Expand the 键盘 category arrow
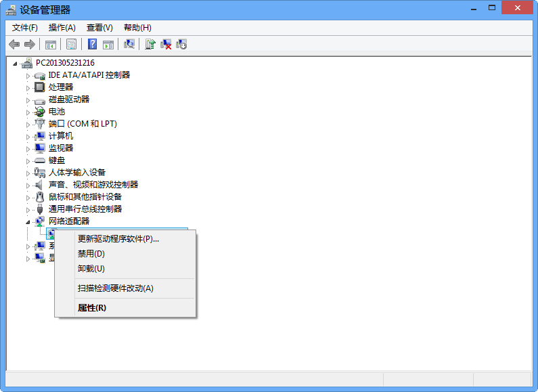The image size is (538, 392). 28,160
